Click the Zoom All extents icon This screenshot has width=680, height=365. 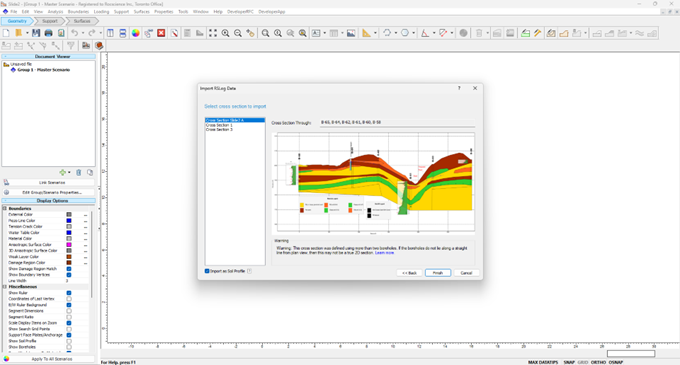212,33
